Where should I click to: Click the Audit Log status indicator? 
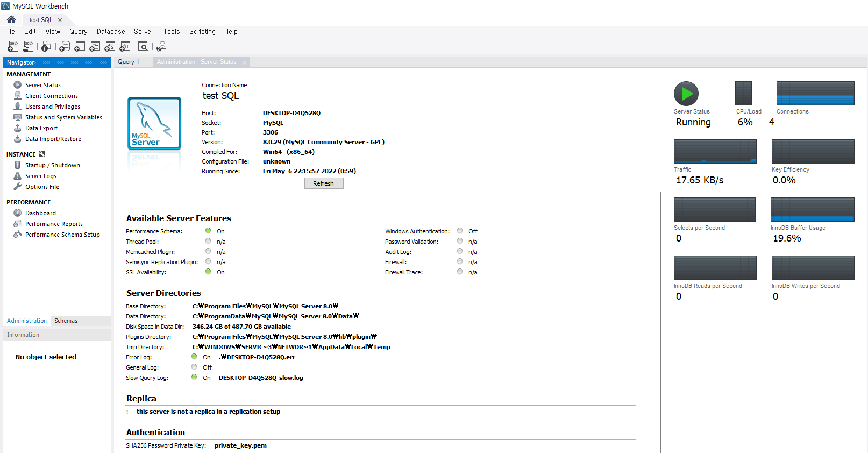(460, 251)
